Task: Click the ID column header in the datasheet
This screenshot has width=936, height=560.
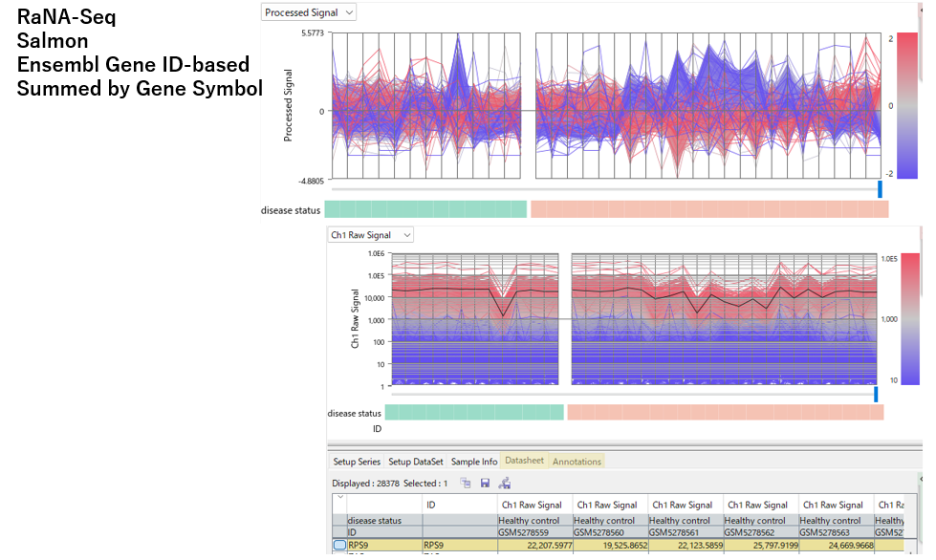Action: point(460,505)
